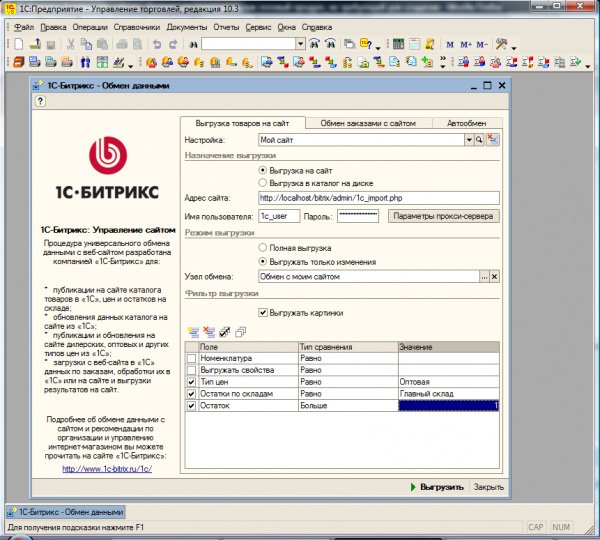Toggle the Выгружать картинки checkbox
The width and height of the screenshot is (600, 540).
262,313
